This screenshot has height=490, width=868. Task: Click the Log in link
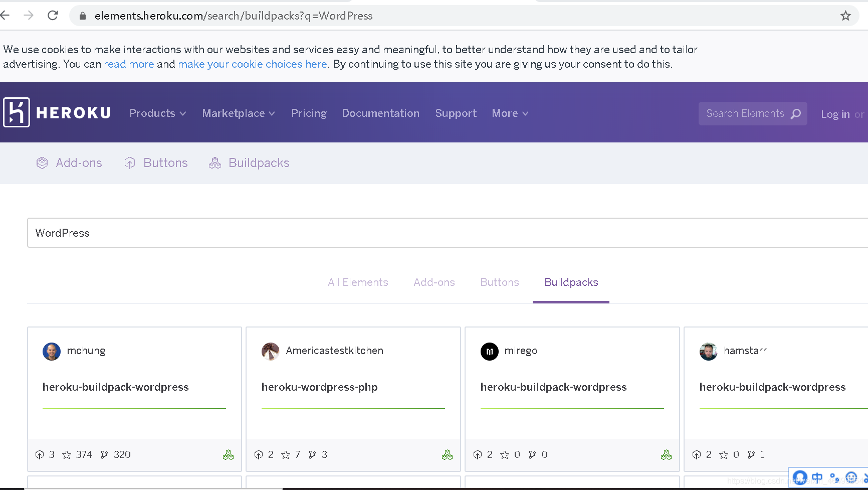click(835, 114)
